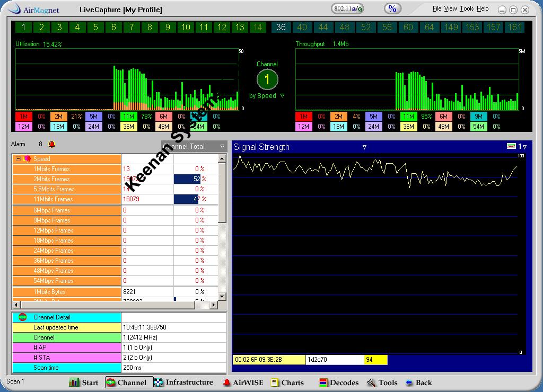
Task: Click the 9M teal swatch under Throughput
Action: click(479, 117)
